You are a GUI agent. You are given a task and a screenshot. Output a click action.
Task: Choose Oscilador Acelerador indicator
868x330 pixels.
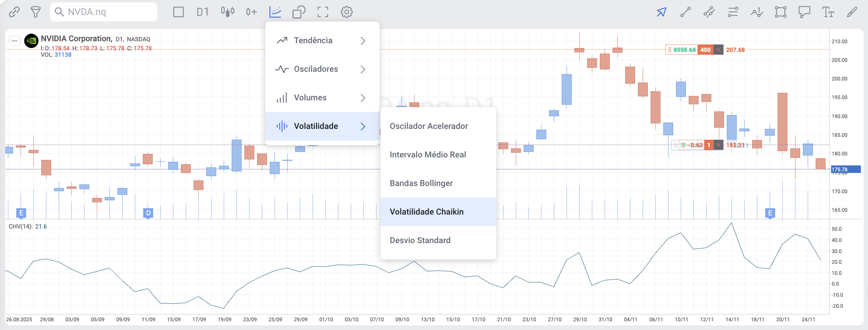pos(438,126)
